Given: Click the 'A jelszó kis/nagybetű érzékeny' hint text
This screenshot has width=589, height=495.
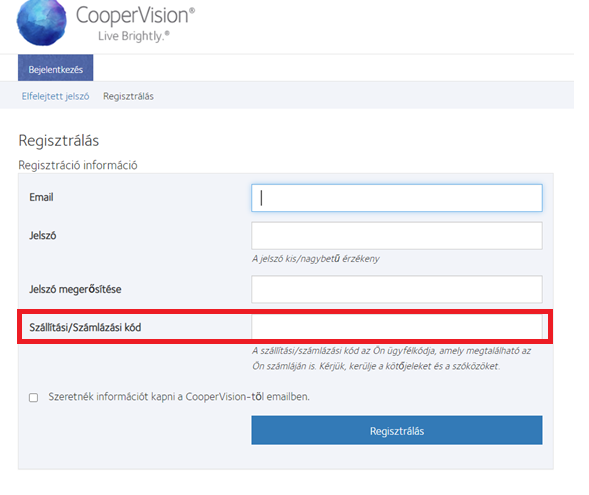Looking at the screenshot, I should (x=316, y=259).
